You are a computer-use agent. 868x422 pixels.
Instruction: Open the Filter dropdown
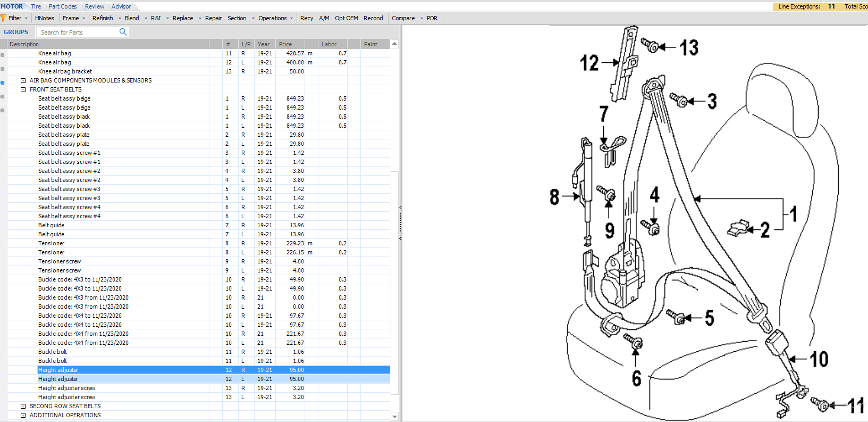[x=26, y=18]
